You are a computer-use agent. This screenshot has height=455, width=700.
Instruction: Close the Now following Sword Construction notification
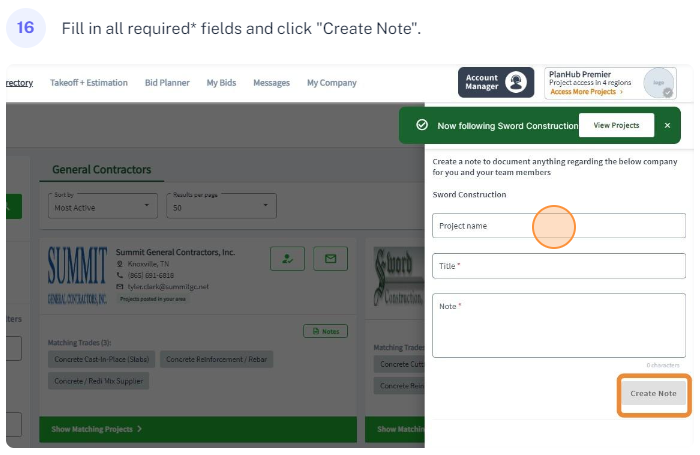667,125
